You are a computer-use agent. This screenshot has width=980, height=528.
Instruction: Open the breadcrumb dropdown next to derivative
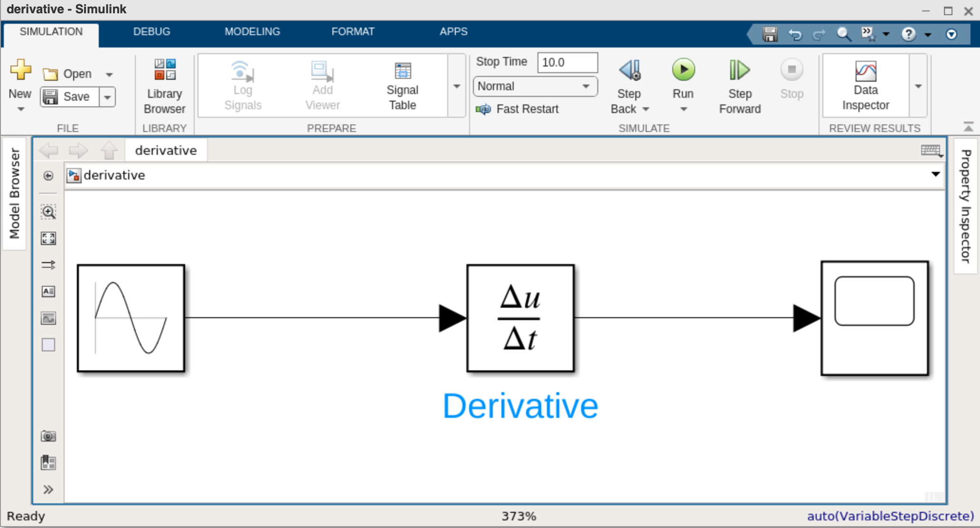935,175
